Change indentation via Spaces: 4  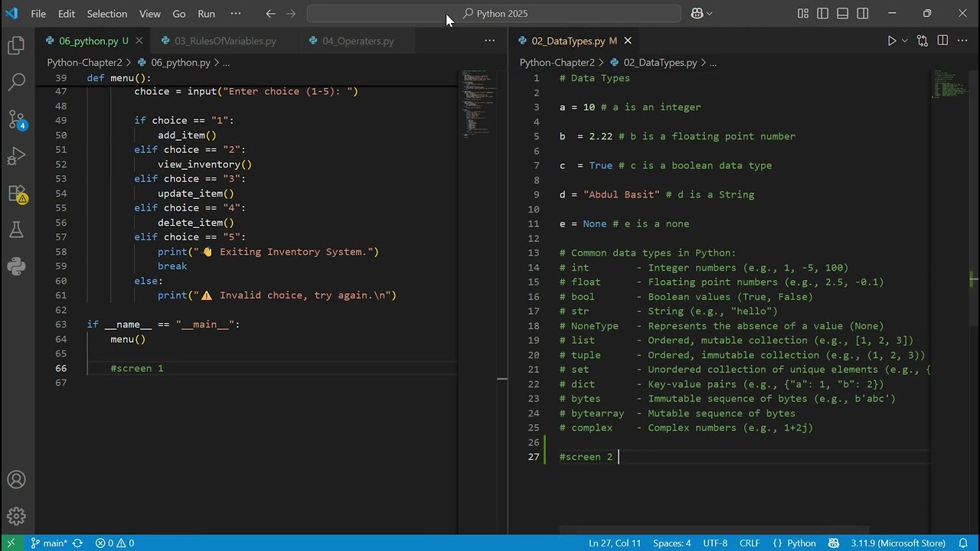point(672,543)
